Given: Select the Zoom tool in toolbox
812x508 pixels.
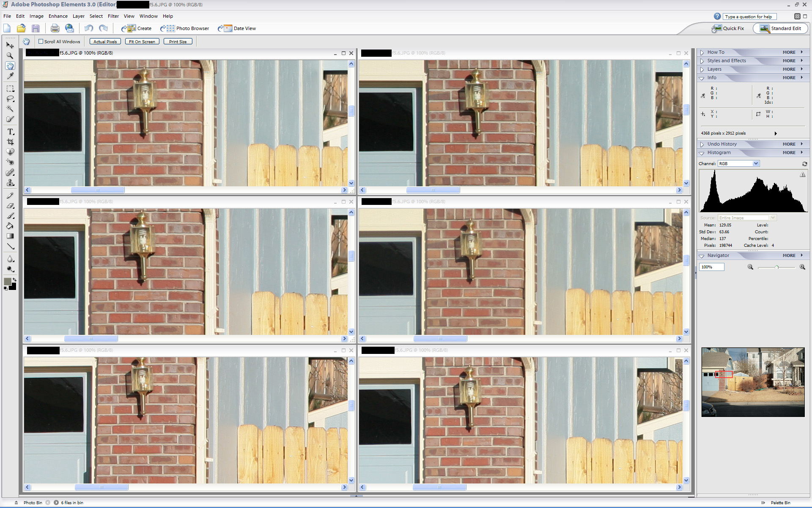Looking at the screenshot, I should (x=10, y=55).
